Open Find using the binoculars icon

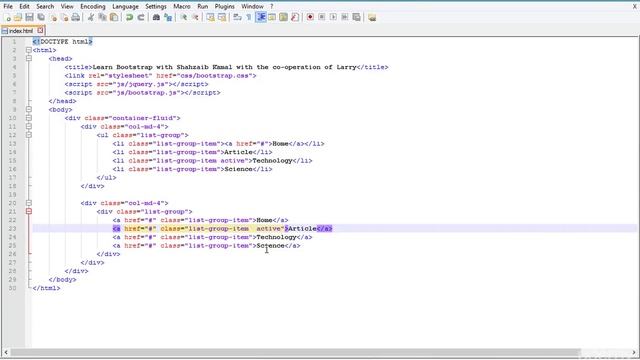click(156, 17)
